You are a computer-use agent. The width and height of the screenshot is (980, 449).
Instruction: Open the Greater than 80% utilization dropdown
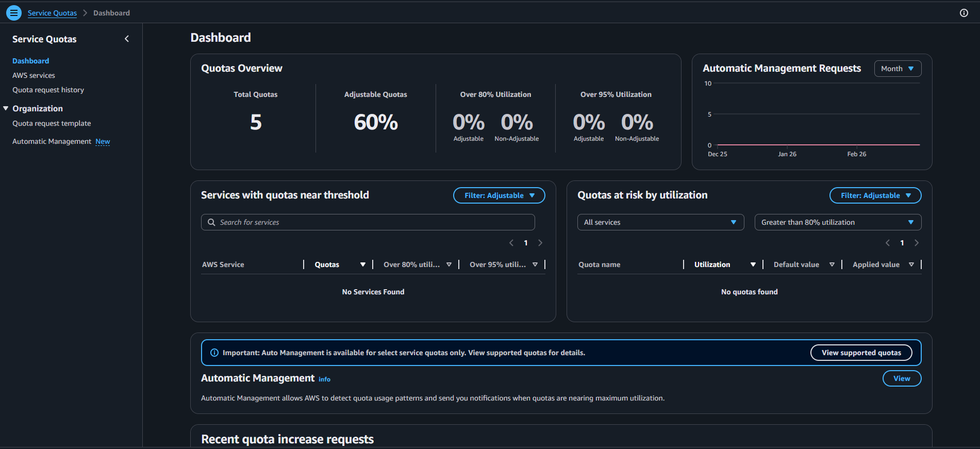(838, 222)
